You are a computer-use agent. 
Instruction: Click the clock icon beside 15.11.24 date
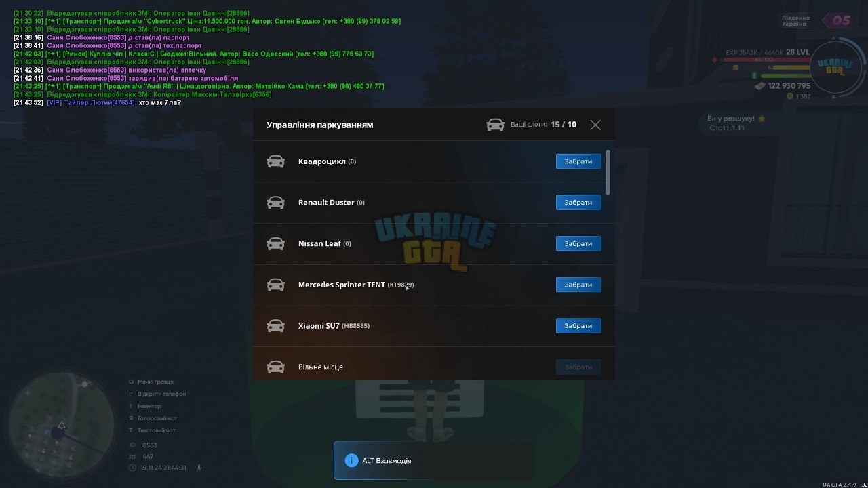click(132, 468)
